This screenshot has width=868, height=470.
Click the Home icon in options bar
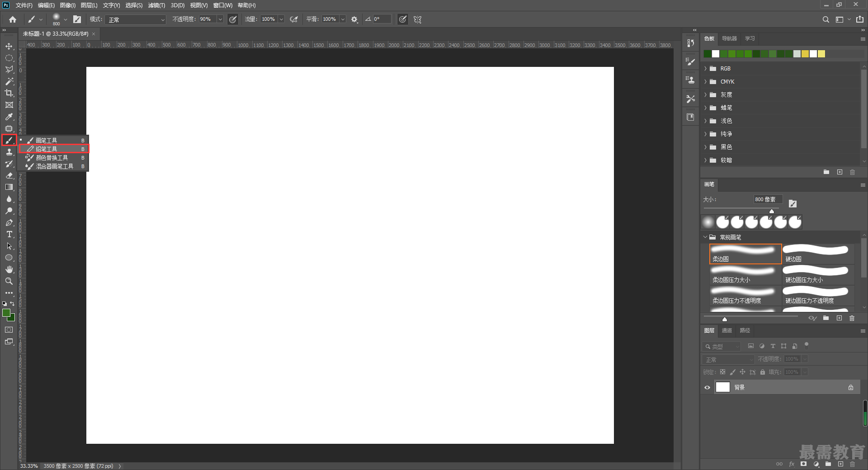[x=13, y=19]
